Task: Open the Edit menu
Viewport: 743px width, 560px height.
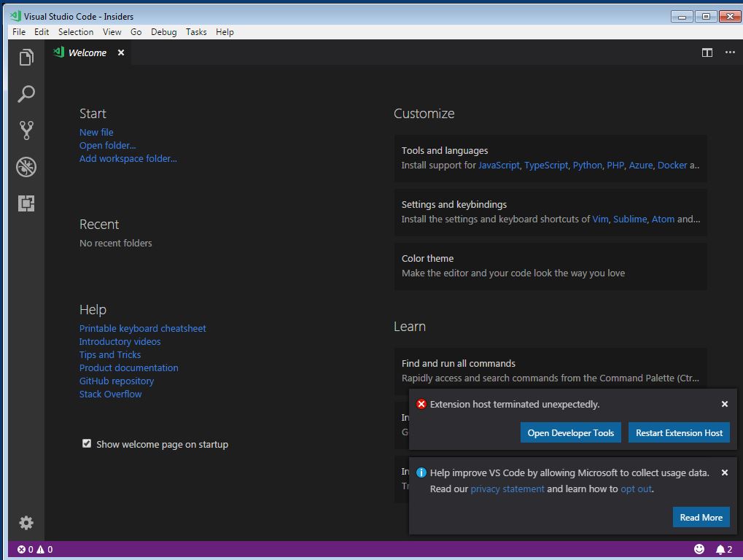Action: pyautogui.click(x=42, y=32)
